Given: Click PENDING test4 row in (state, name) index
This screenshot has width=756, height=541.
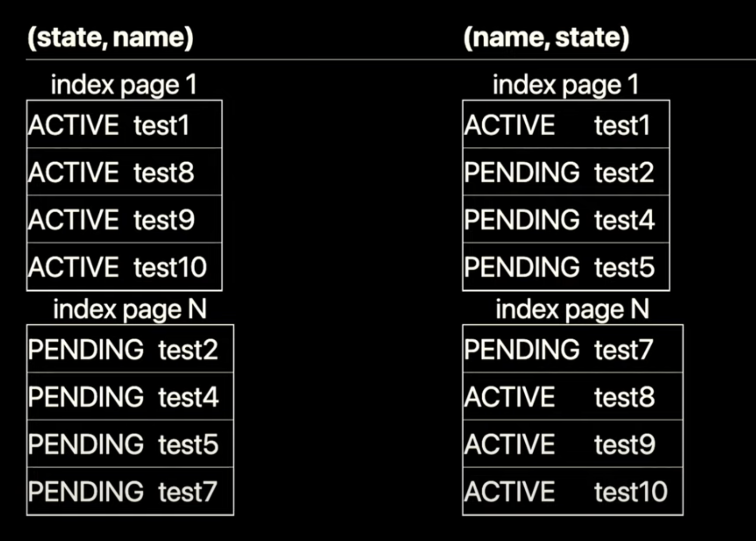Looking at the screenshot, I should point(130,397).
